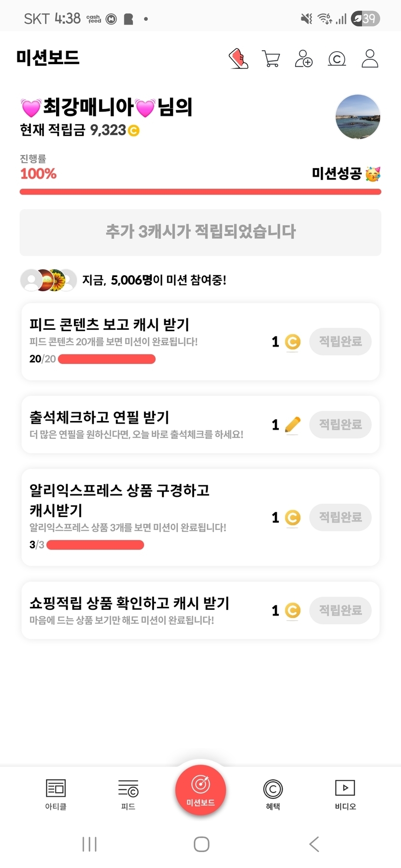Tap 적립완료 for shopping reward mission
This screenshot has width=401, height=868.
pos(340,610)
